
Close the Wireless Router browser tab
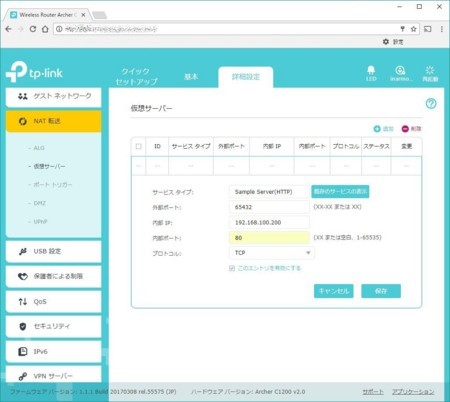coord(83,15)
